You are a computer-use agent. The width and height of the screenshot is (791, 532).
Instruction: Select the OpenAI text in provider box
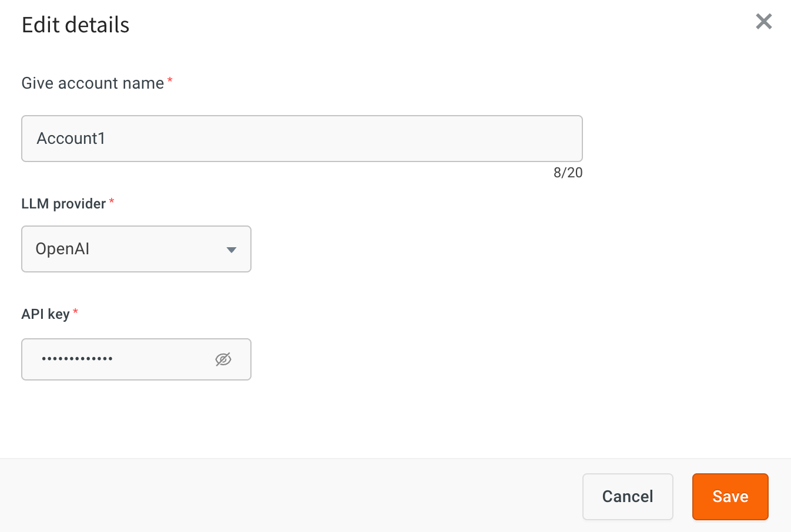coord(62,249)
